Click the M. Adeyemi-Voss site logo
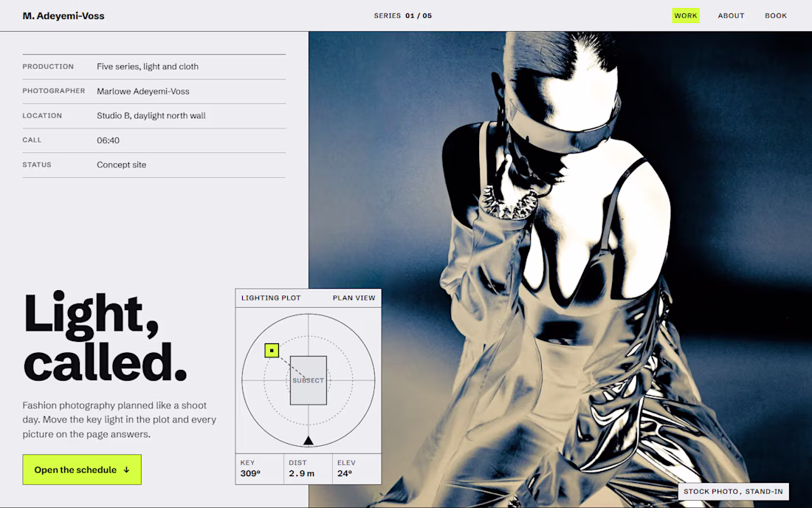This screenshot has width=812, height=508. pos(63,16)
